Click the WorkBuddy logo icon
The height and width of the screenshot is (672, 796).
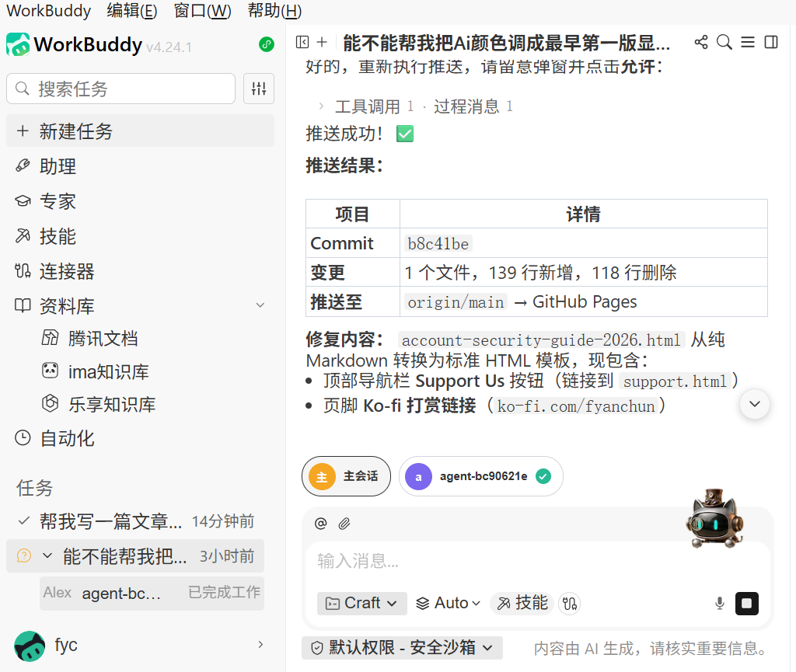tap(19, 44)
